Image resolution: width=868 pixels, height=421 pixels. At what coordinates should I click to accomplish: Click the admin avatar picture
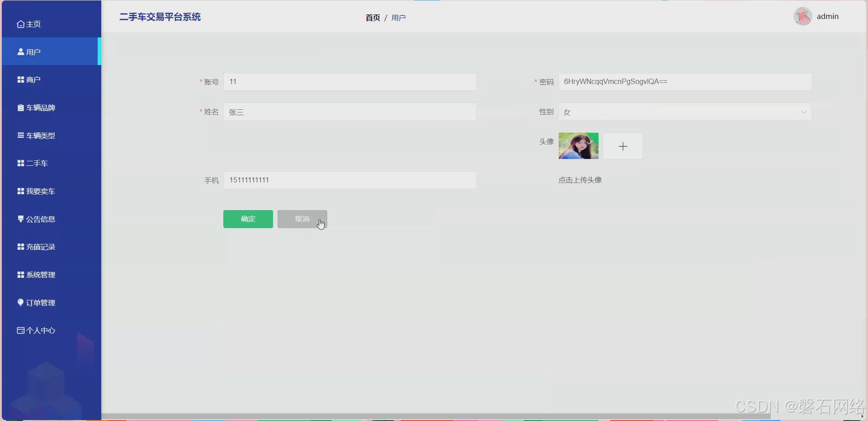pos(803,16)
